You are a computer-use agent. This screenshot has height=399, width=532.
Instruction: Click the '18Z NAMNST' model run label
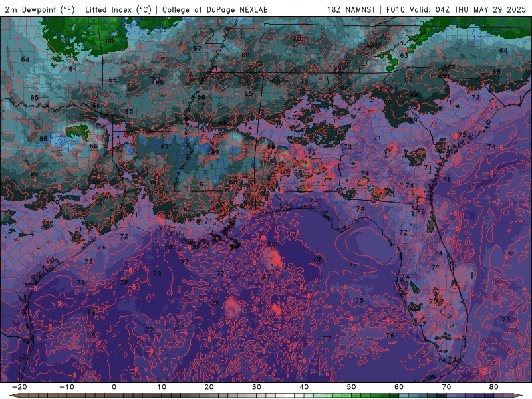point(351,9)
